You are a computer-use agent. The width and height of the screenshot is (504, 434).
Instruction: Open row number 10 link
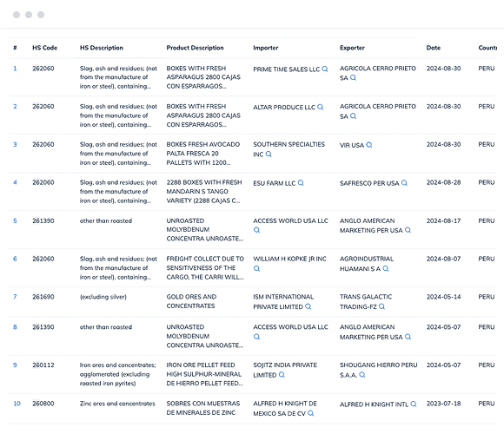point(17,404)
